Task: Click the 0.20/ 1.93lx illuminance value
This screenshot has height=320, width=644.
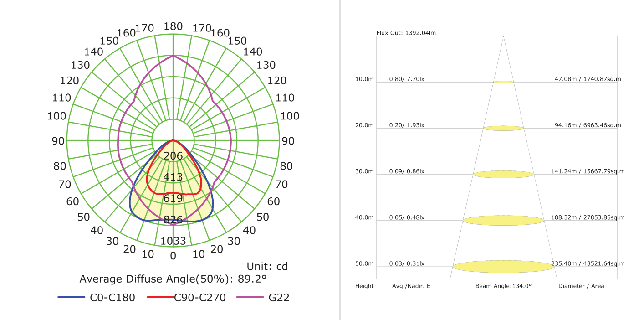Action: [407, 125]
